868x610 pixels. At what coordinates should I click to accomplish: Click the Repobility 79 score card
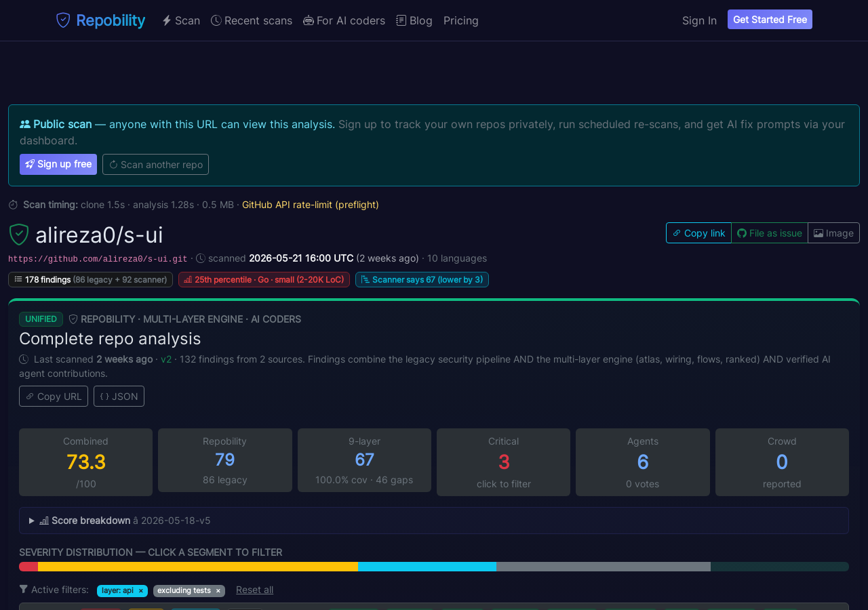[x=225, y=460]
